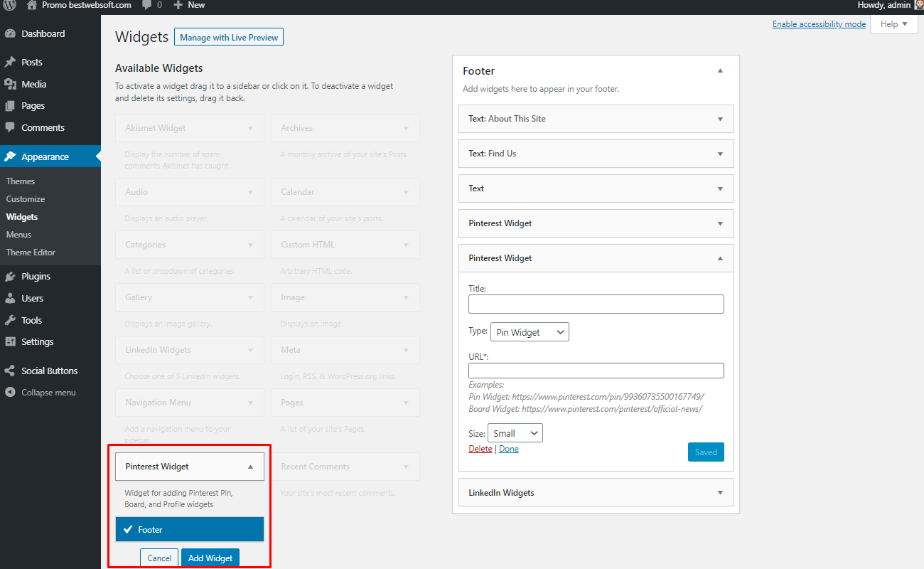Click the Saved button
Viewport: 924px width, 569px height.
click(706, 452)
